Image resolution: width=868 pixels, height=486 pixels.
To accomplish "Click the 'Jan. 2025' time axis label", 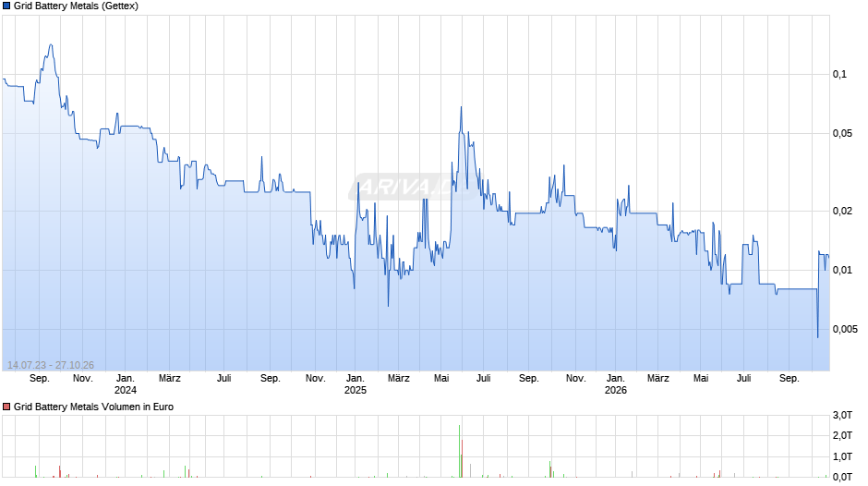I will pos(356,384).
